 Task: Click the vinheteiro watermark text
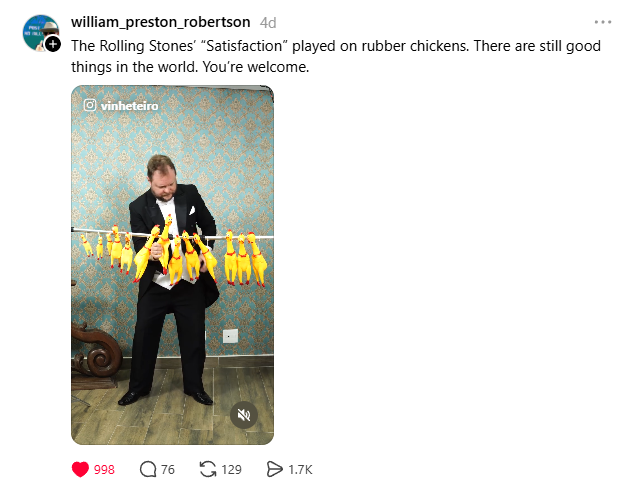(129, 106)
